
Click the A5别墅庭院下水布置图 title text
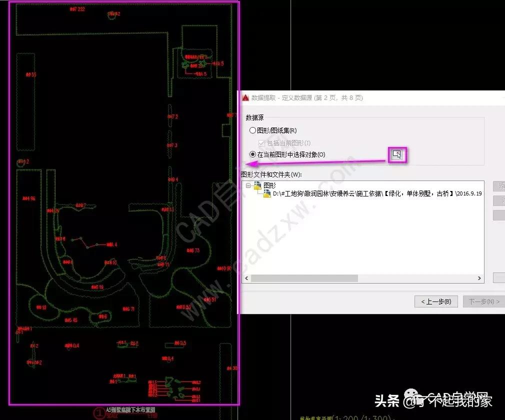(131, 409)
